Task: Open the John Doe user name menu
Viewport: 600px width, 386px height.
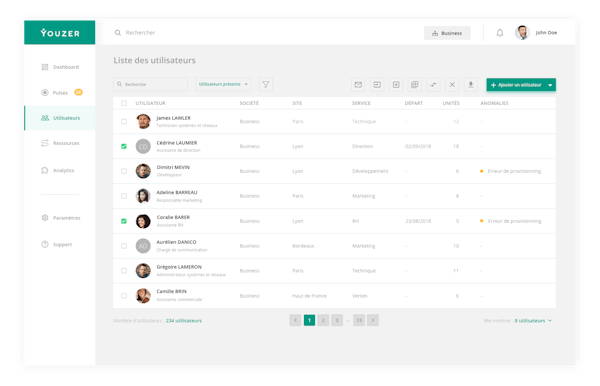Action: [546, 33]
